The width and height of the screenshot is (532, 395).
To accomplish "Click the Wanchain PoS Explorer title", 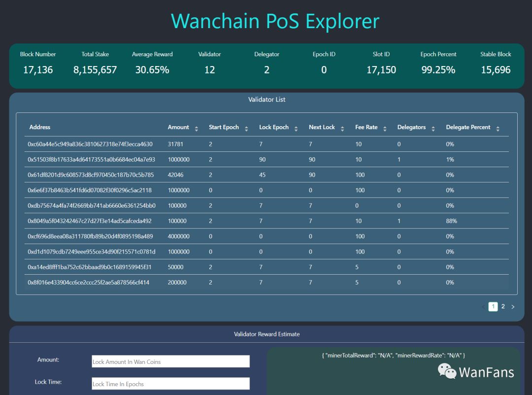I will click(x=275, y=21).
